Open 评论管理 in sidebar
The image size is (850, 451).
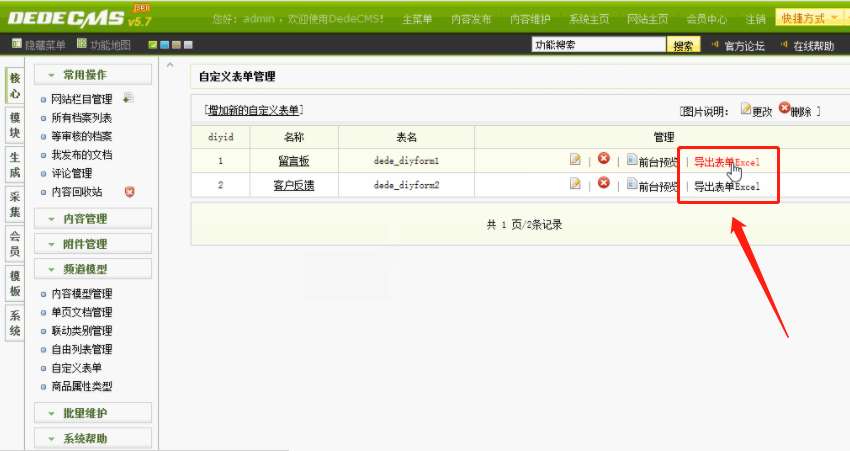pyautogui.click(x=72, y=173)
